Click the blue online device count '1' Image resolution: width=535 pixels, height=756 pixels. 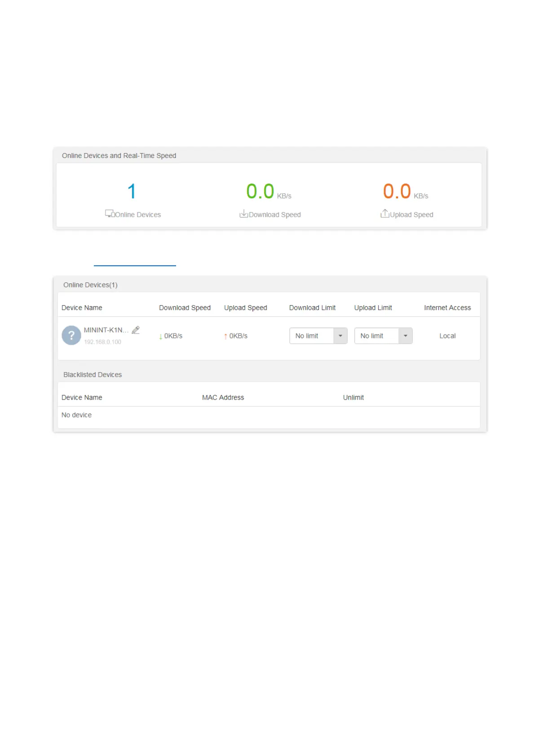point(132,191)
